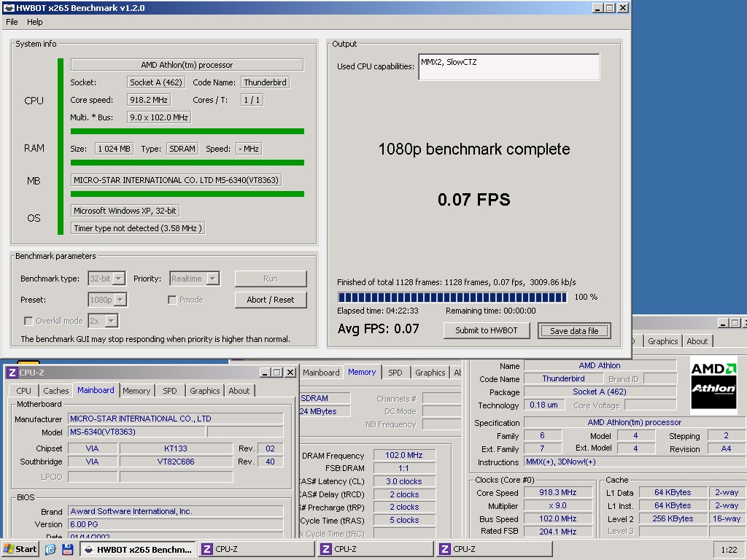This screenshot has height=560, width=747.
Task: Select SPD tab in the middle CPU-Z window
Action: [395, 373]
